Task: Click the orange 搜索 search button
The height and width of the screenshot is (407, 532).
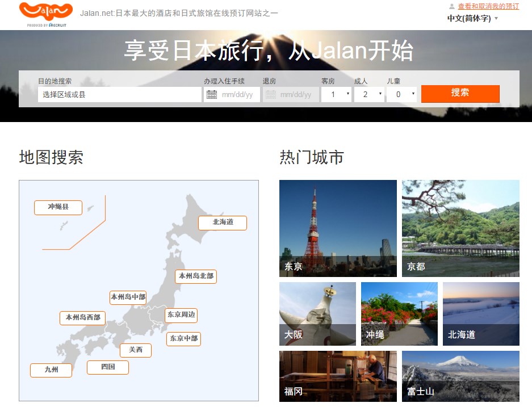Action: pos(460,93)
